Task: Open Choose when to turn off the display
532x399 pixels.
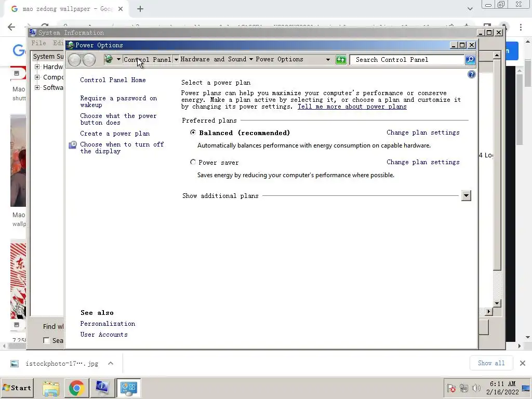Action: pos(122,148)
